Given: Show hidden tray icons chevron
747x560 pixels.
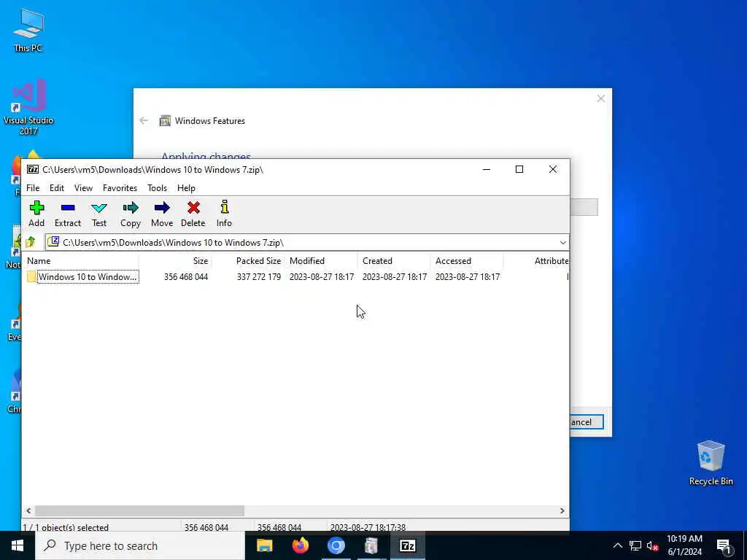Looking at the screenshot, I should pos(617,545).
